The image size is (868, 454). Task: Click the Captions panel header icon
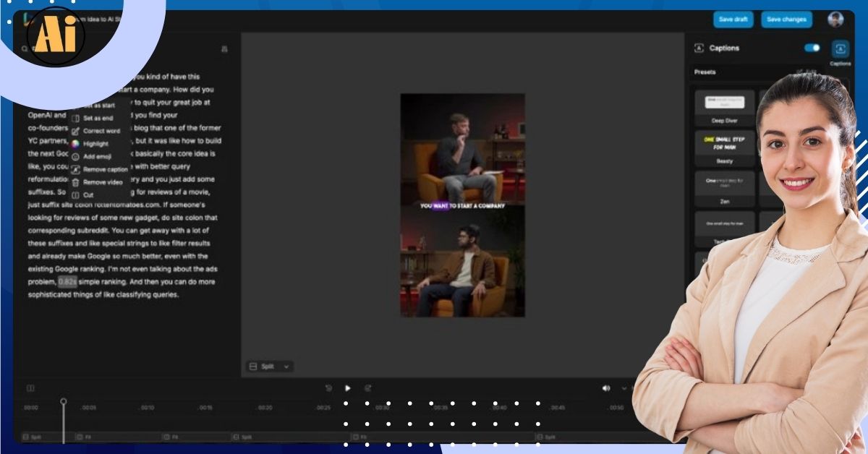coord(699,48)
